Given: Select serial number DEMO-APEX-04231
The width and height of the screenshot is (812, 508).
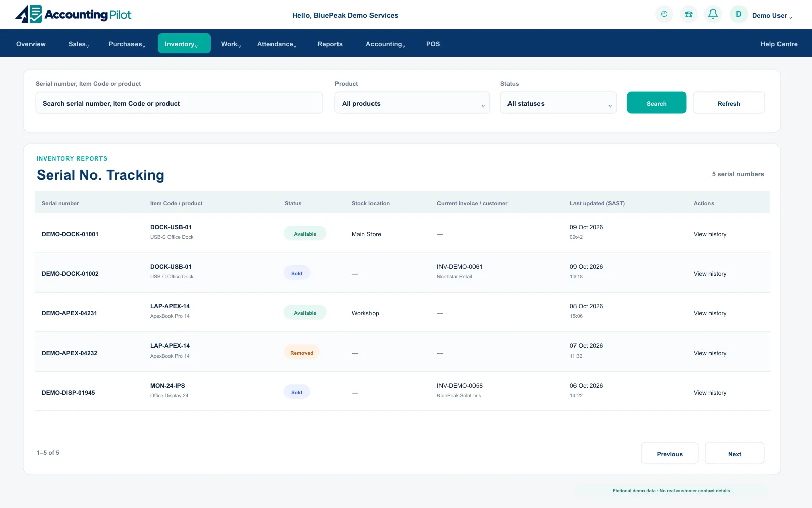Looking at the screenshot, I should [x=70, y=313].
